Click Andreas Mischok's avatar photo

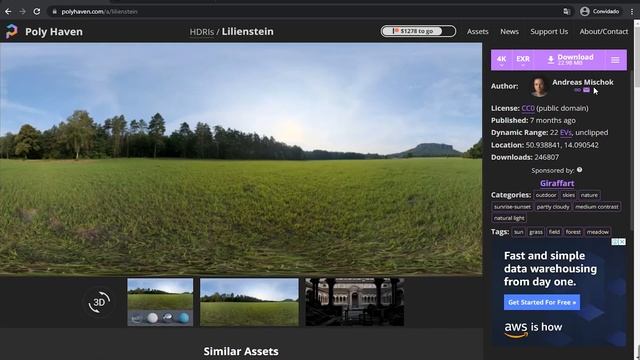point(539,86)
